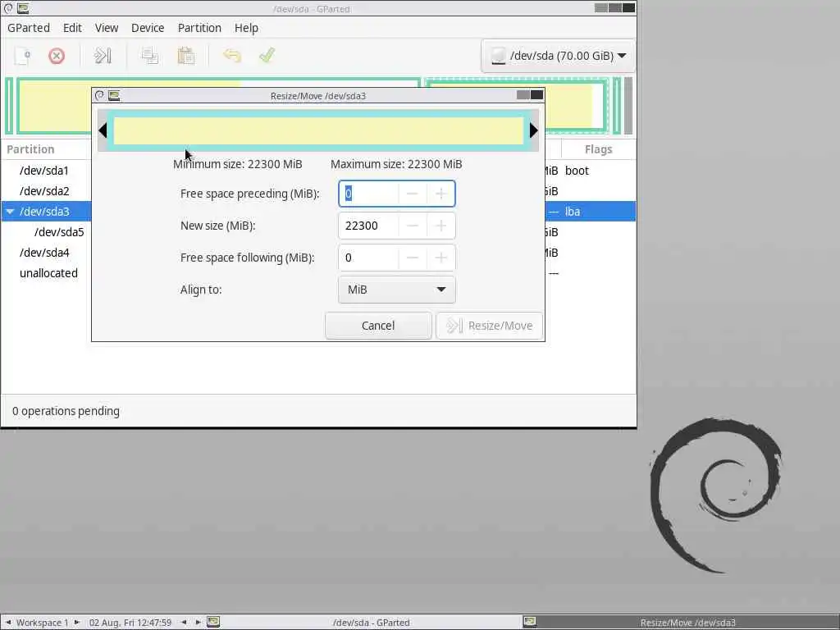Click the Free space preceding input field
Screen dimensions: 840x630
pyautogui.click(x=368, y=194)
